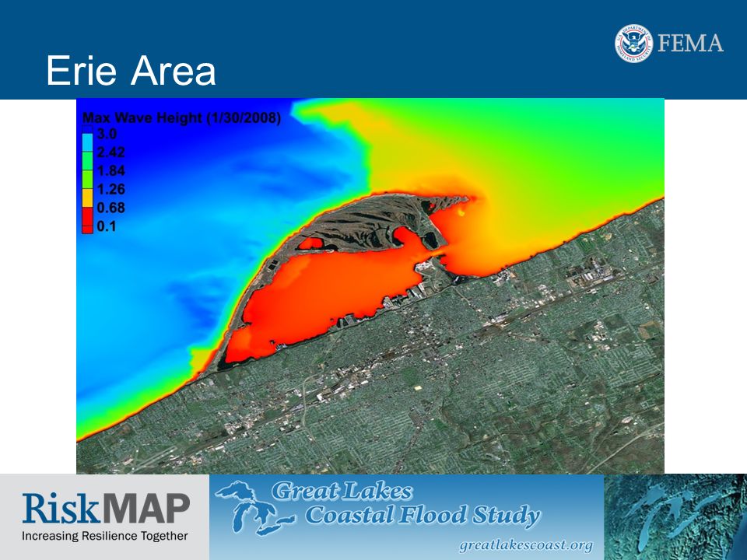Click 'Increasing Resilience Together' tagline
This screenshot has height=560, width=747.
105,536
